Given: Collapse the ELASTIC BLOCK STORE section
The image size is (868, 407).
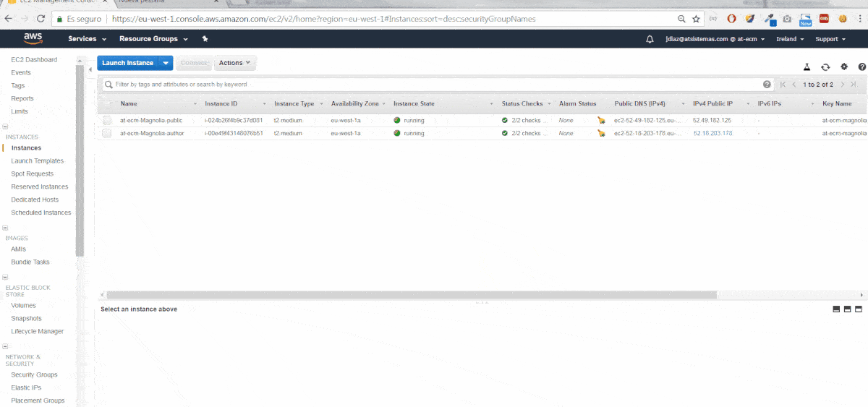Looking at the screenshot, I should 5,278.
